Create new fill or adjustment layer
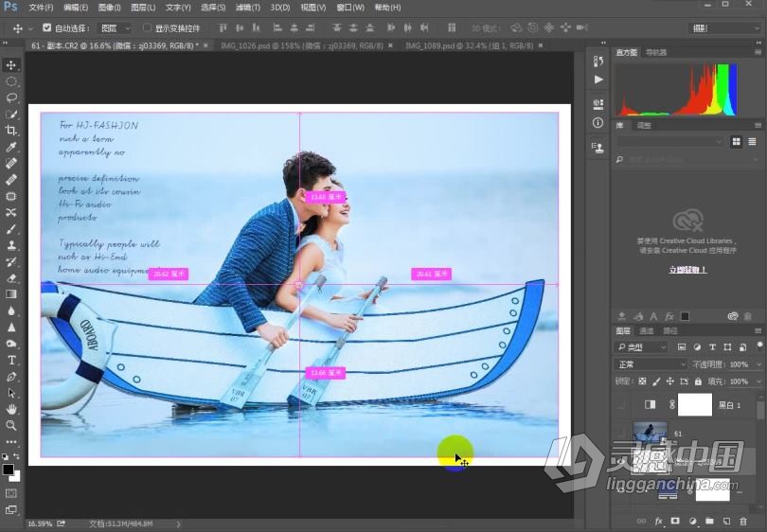Viewport: 767px width, 532px height. (x=692, y=522)
